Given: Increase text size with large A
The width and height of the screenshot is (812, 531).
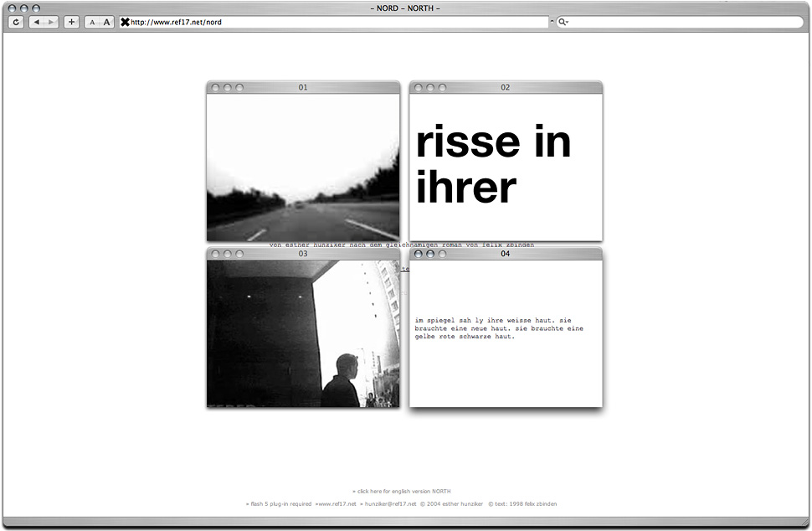Looking at the screenshot, I should point(106,22).
